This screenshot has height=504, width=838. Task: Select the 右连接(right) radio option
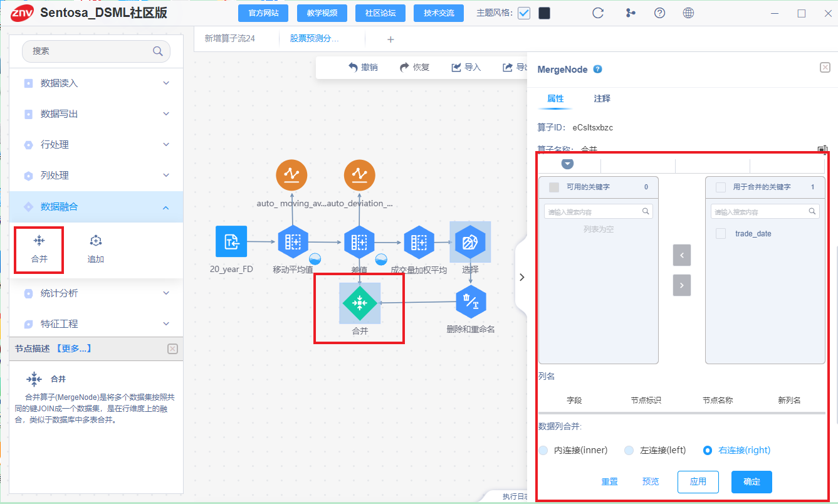pos(708,450)
